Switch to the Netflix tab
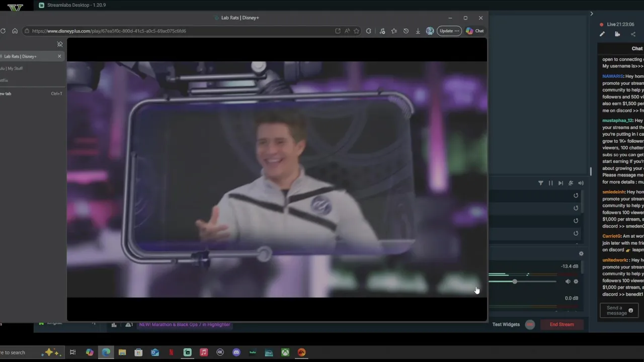Image resolution: width=644 pixels, height=362 pixels. click(31, 80)
